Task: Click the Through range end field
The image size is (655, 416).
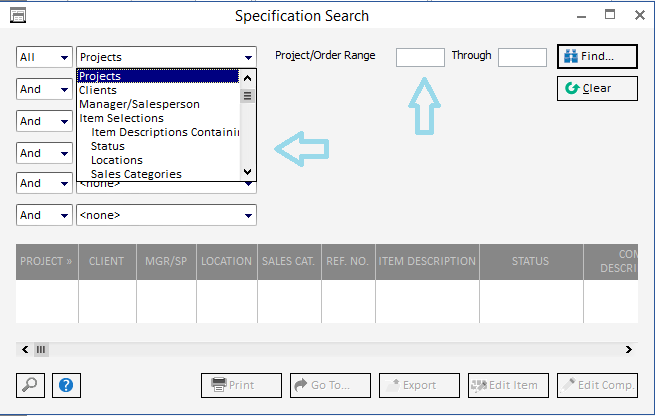Action: [522, 57]
